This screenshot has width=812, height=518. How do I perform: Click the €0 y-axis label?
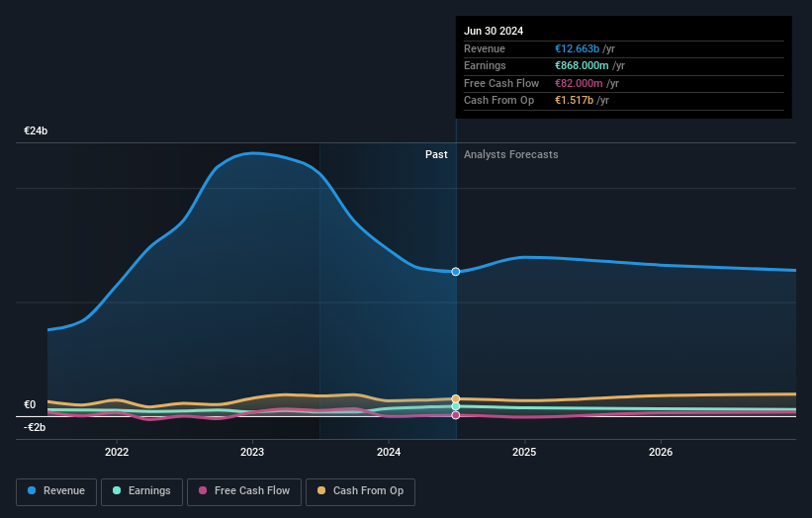click(30, 404)
